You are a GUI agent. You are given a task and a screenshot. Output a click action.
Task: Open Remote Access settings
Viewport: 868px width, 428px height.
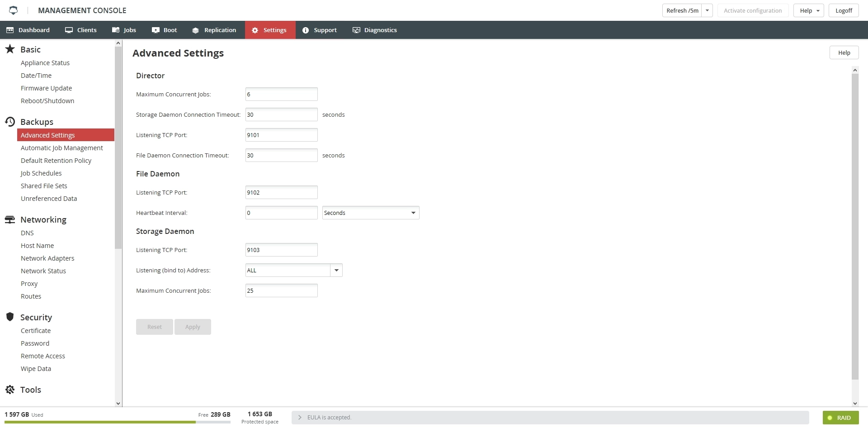pyautogui.click(x=43, y=356)
